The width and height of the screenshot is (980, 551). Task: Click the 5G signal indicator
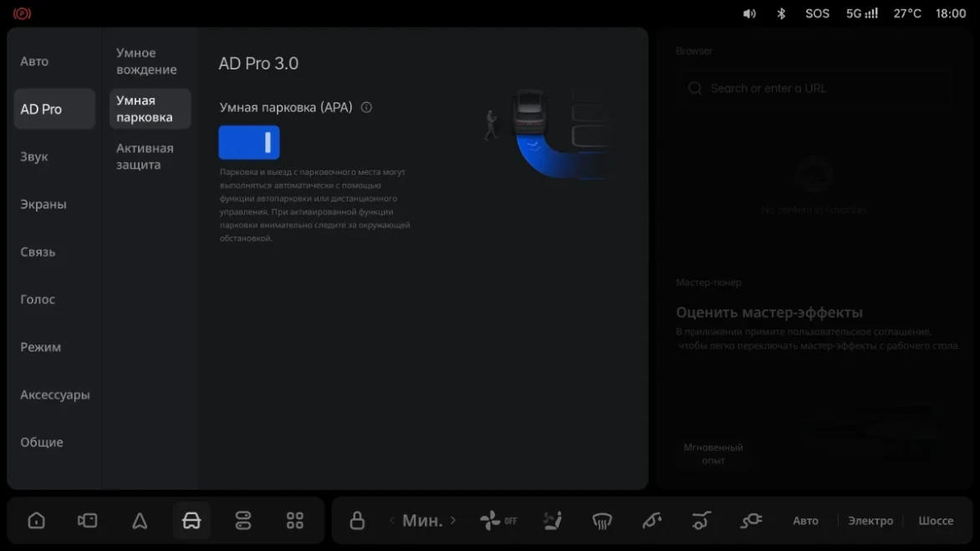click(862, 13)
